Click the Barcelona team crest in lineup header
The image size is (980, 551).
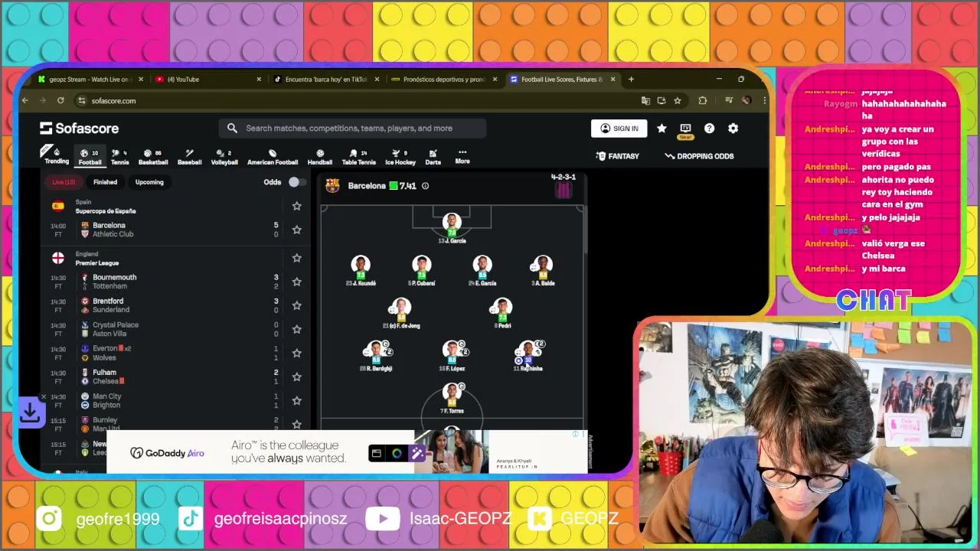(x=332, y=185)
